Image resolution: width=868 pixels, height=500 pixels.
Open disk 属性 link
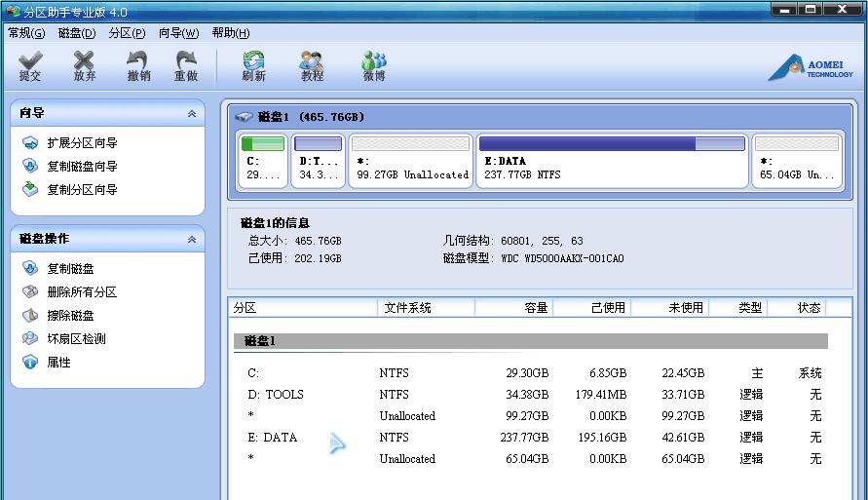coord(58,363)
